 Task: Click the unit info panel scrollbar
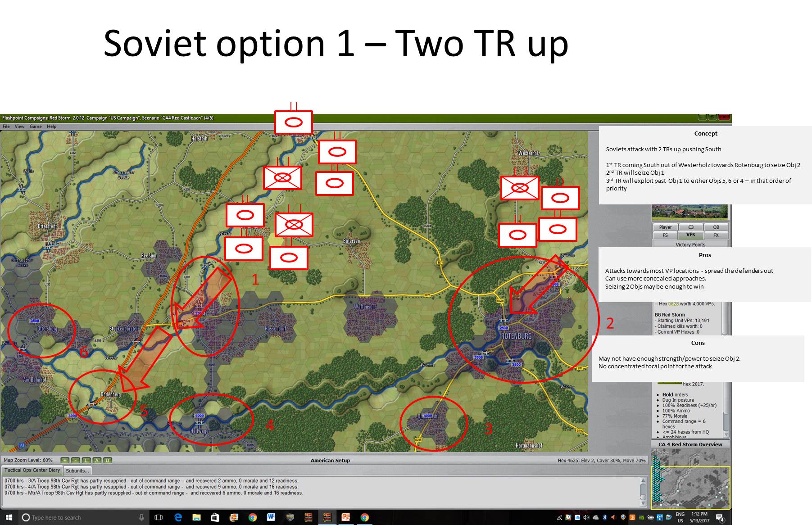[x=726, y=410]
